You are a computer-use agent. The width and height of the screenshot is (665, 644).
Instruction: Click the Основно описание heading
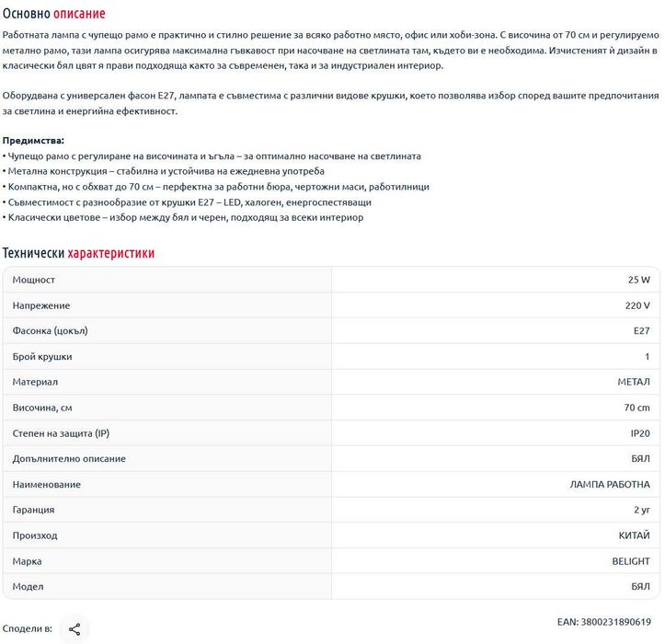pyautogui.click(x=54, y=14)
